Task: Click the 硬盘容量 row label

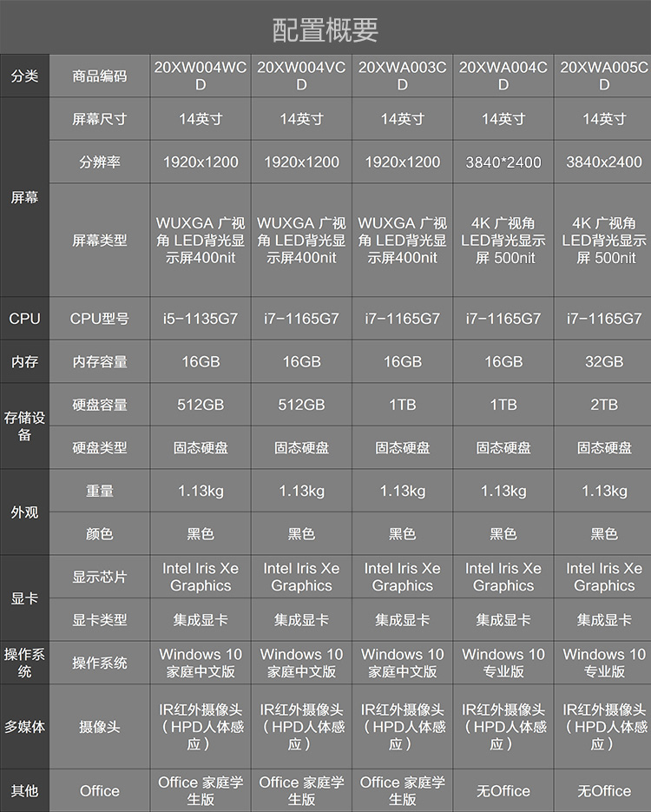Action: coord(99,405)
